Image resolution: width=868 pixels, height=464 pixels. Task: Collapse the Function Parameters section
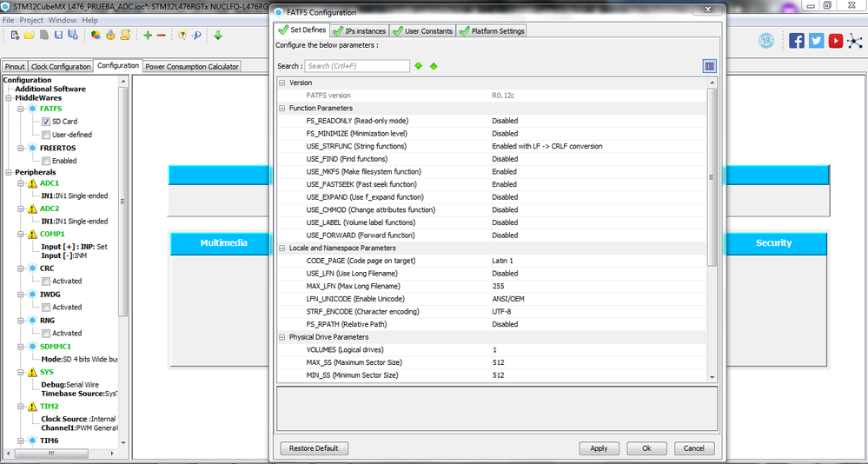click(282, 108)
